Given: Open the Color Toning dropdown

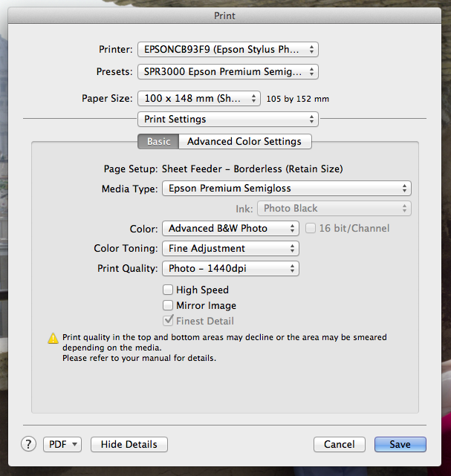Looking at the screenshot, I should [230, 249].
